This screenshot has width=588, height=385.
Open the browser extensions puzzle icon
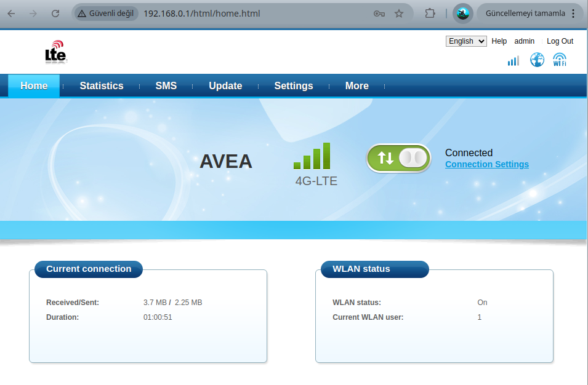pos(429,12)
